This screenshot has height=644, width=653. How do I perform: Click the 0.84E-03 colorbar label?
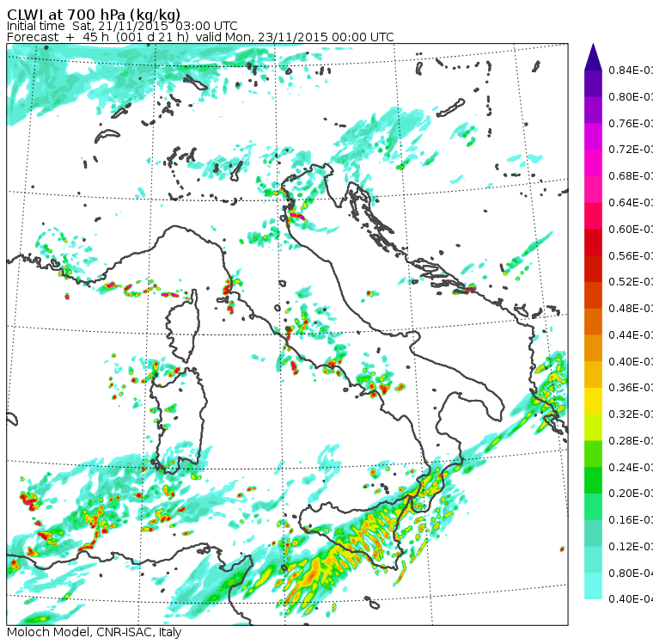tap(631, 70)
